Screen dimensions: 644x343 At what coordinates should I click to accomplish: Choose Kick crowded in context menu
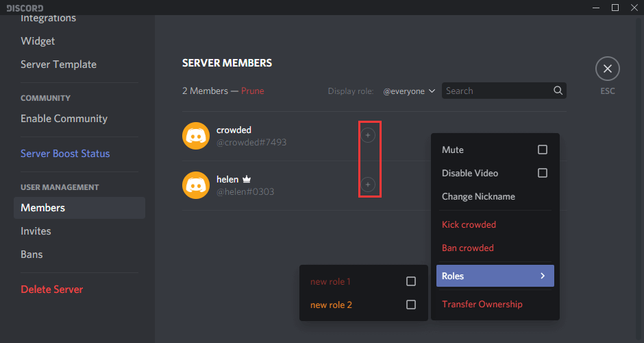(469, 225)
